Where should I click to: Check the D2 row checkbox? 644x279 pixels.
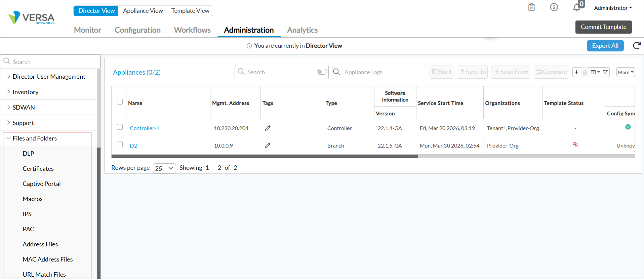coord(120,144)
